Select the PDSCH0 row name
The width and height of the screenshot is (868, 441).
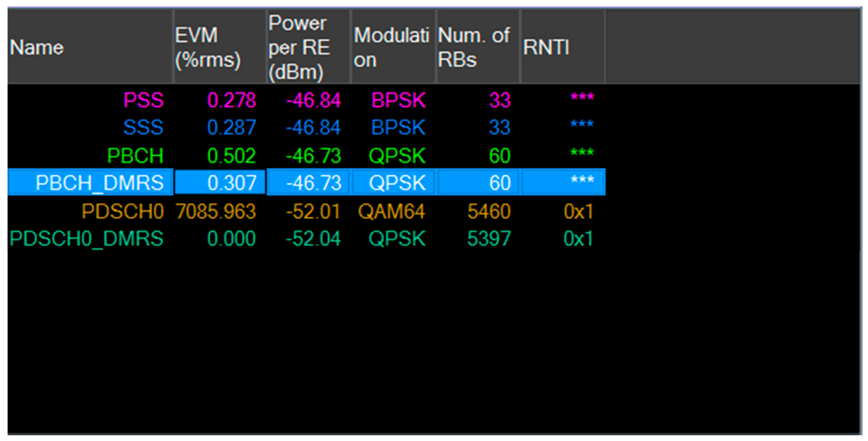coord(123,211)
